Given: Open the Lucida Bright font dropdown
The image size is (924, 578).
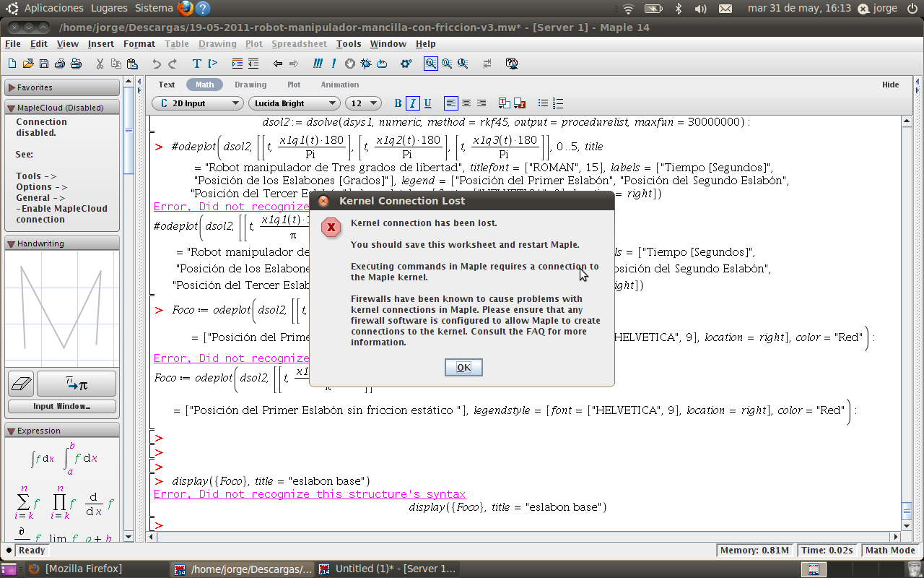Looking at the screenshot, I should [x=293, y=103].
